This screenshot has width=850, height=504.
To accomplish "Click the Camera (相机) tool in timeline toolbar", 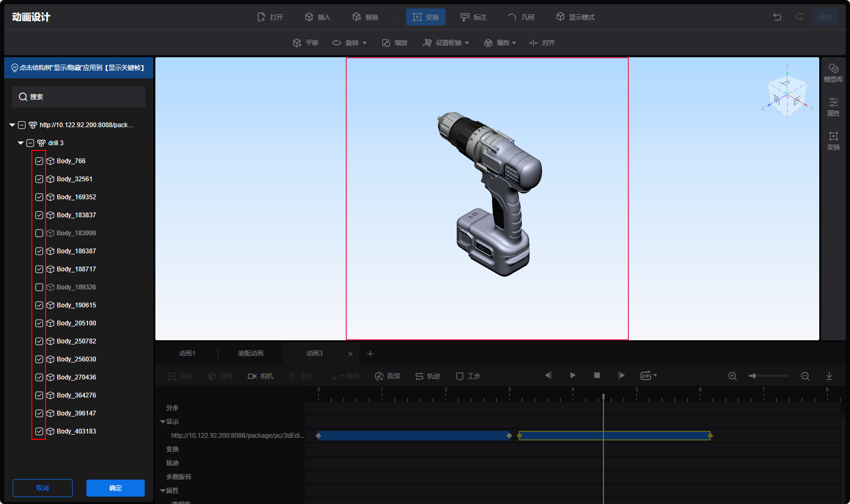I will coord(260,376).
